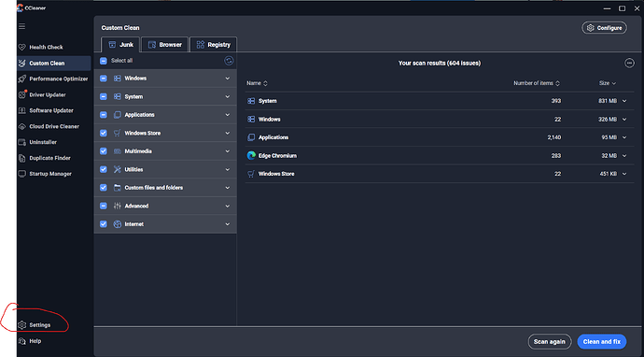
Task: Open Duplicate Finder from the sidebar
Action: 54,158
